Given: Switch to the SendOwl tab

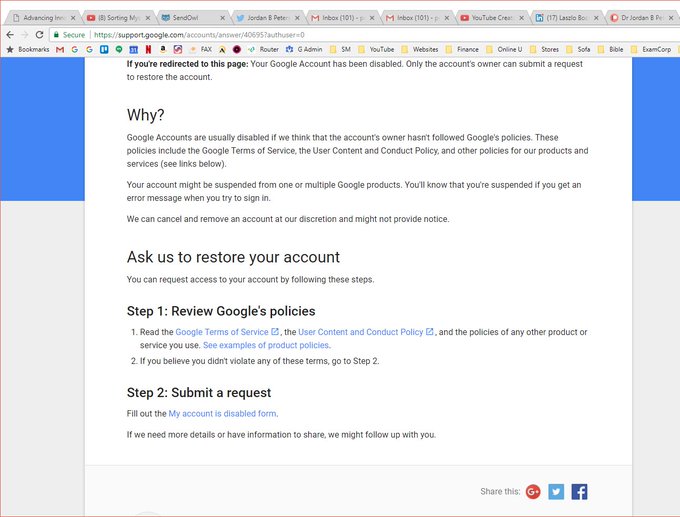Looking at the screenshot, I should [190, 18].
